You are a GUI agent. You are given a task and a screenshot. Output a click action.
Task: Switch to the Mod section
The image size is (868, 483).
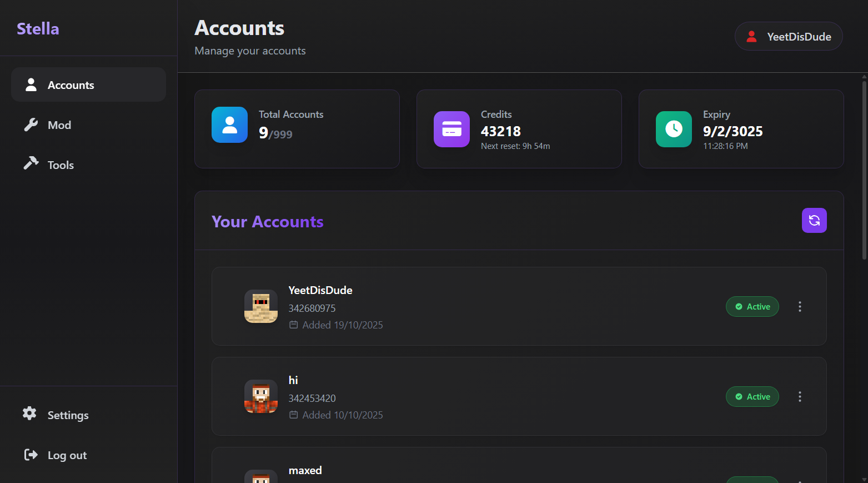[59, 125]
